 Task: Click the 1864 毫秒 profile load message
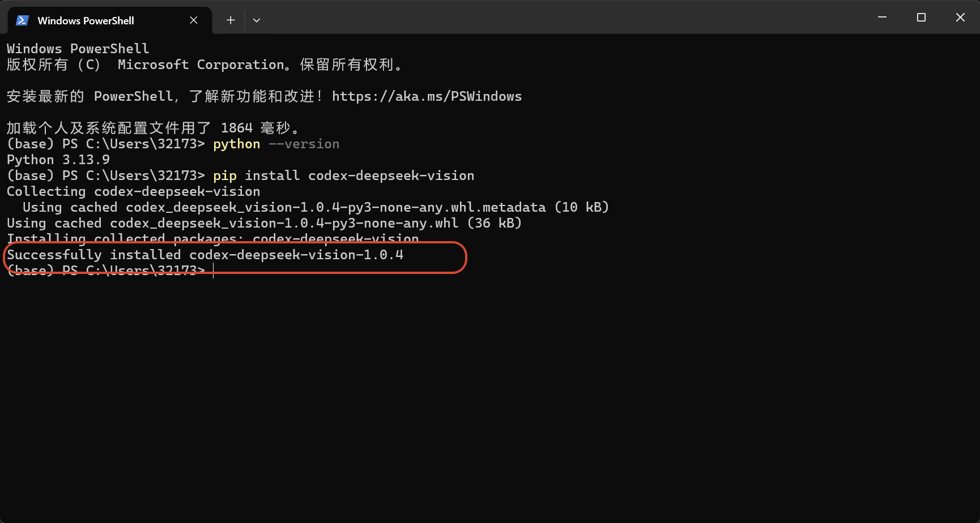pos(153,128)
